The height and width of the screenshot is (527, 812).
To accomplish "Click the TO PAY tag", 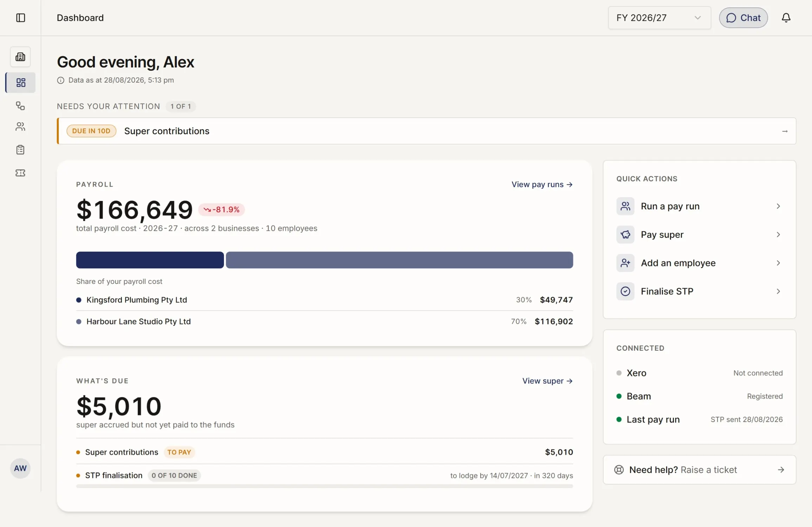I will click(x=179, y=453).
